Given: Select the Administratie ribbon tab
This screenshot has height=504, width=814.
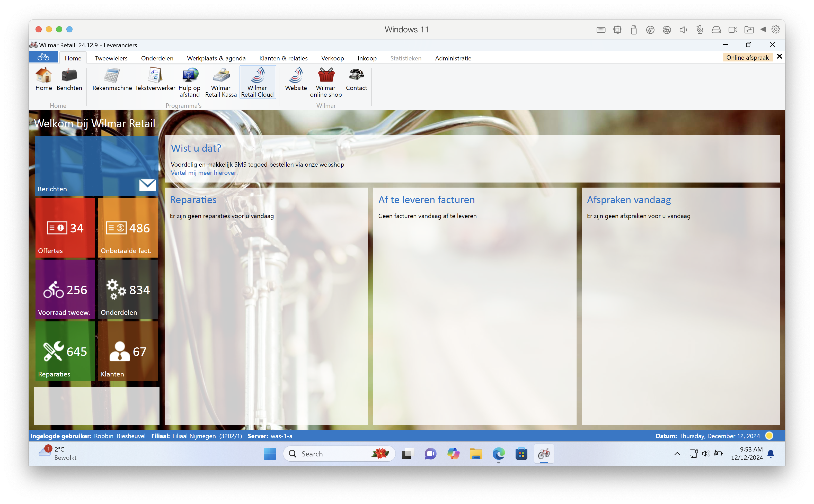Looking at the screenshot, I should click(x=453, y=58).
